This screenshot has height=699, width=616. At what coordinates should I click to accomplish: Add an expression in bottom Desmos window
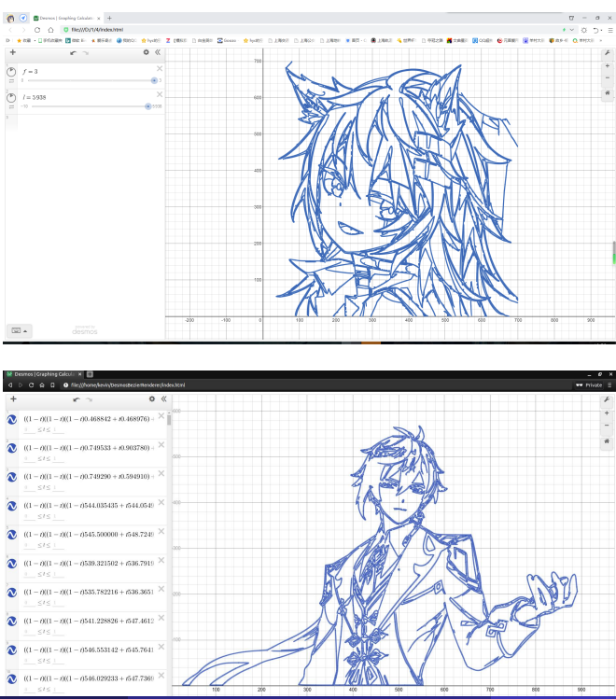click(x=13, y=399)
